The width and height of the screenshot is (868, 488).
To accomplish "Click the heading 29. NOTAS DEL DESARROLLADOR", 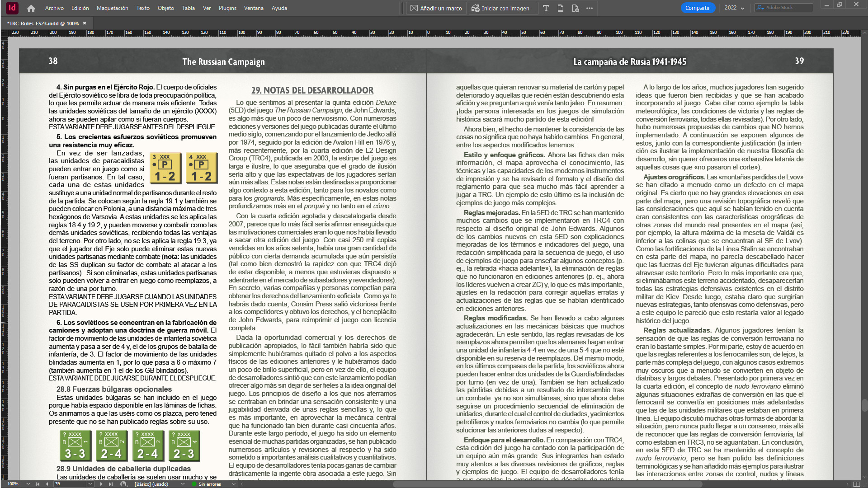I will (x=312, y=90).
